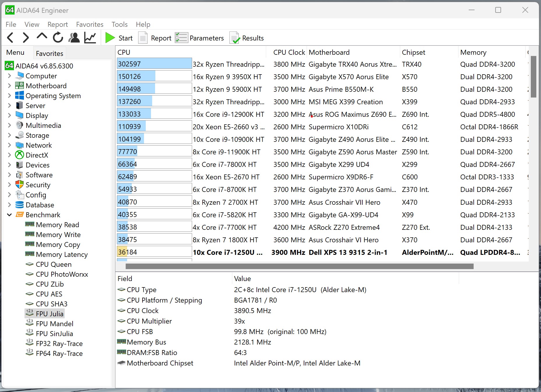This screenshot has height=392, width=541.
Task: Select the Security shield icon
Action: coord(20,185)
